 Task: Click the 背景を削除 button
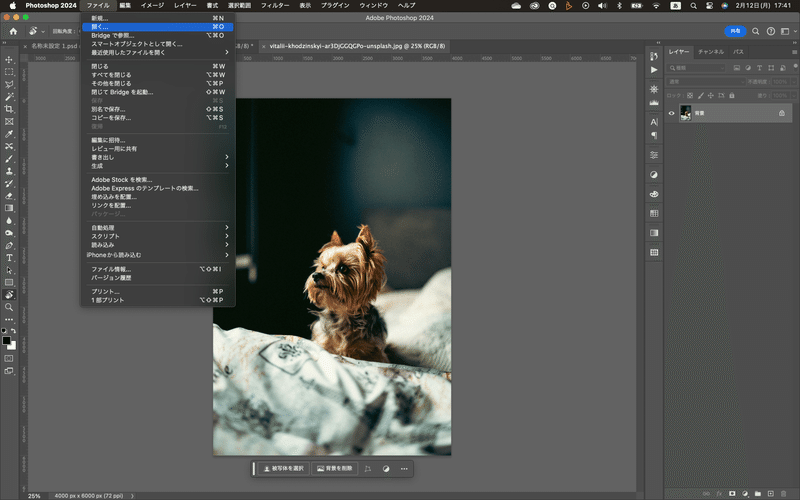pos(334,468)
